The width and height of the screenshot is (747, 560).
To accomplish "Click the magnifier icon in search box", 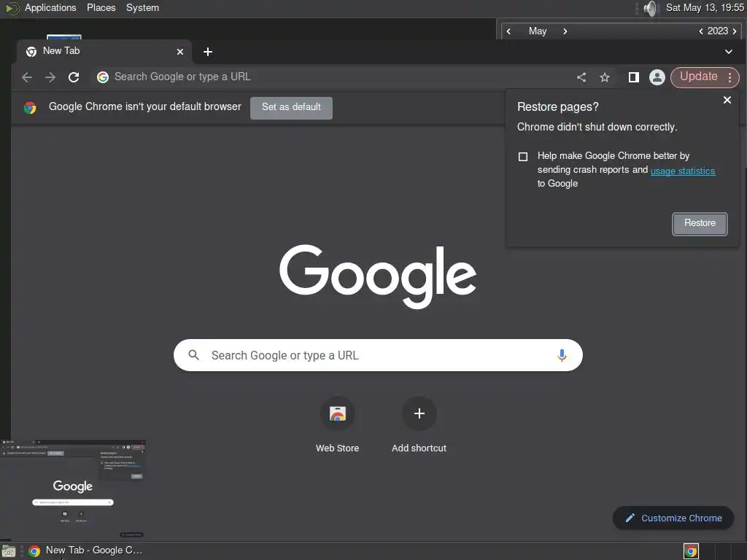I will pyautogui.click(x=193, y=355).
